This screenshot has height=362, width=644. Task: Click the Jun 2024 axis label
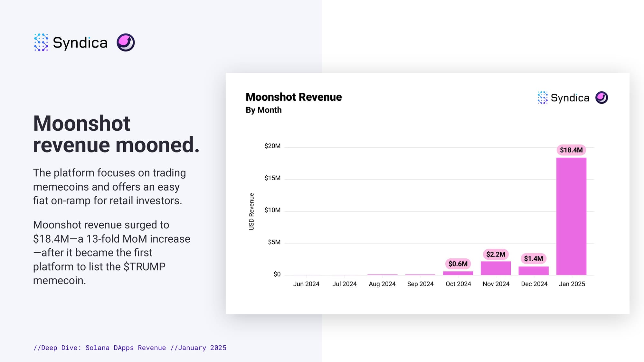(306, 284)
